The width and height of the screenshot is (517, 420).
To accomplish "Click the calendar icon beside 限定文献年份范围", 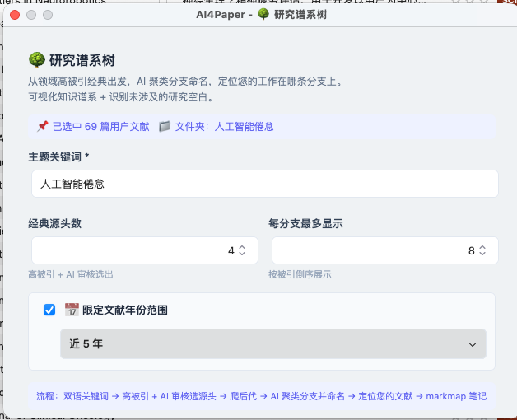I will pos(72,310).
